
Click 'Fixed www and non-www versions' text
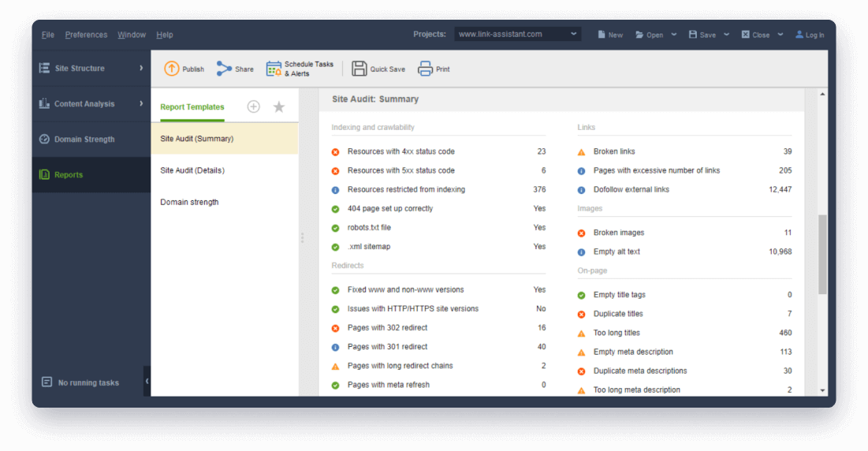[406, 289]
